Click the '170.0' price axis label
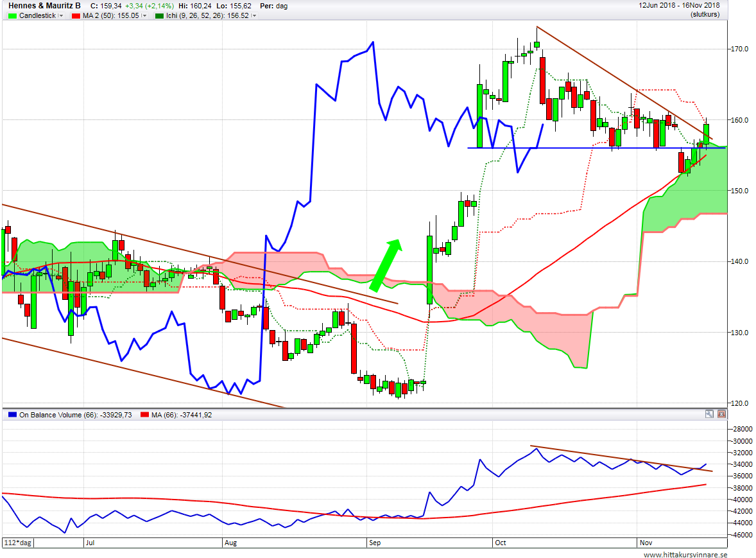The width and height of the screenshot is (756, 558). click(x=739, y=49)
